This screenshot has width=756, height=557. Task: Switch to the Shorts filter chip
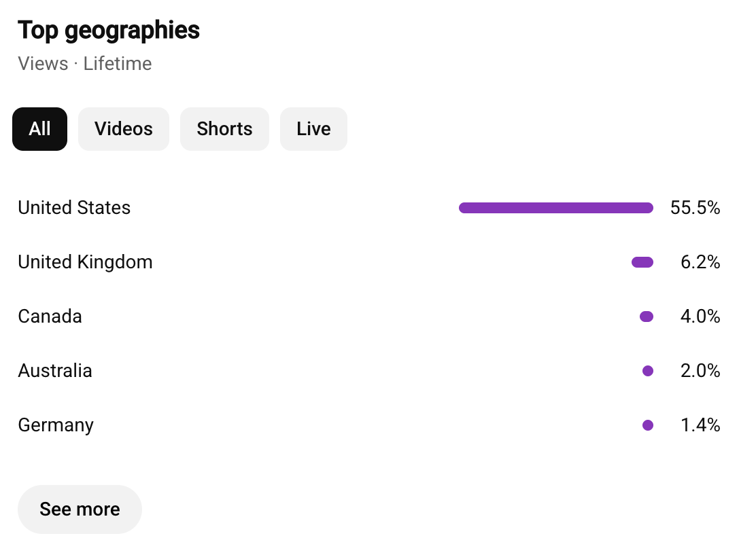pos(224,129)
